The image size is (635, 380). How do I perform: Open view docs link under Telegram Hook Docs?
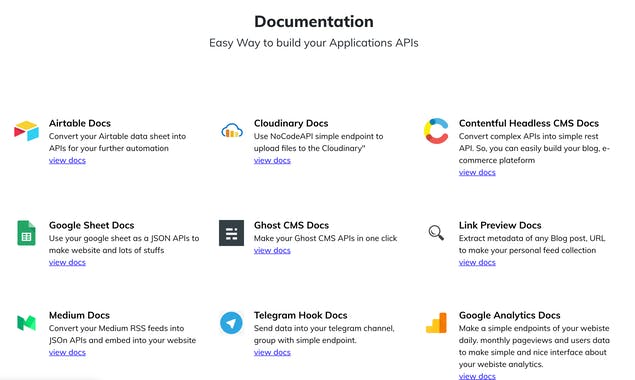(272, 352)
